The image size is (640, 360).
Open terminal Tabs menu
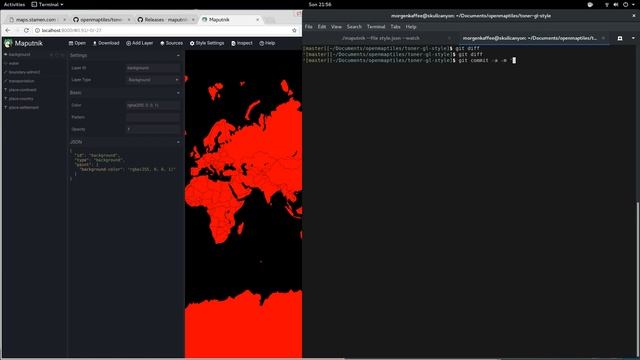[x=395, y=27]
